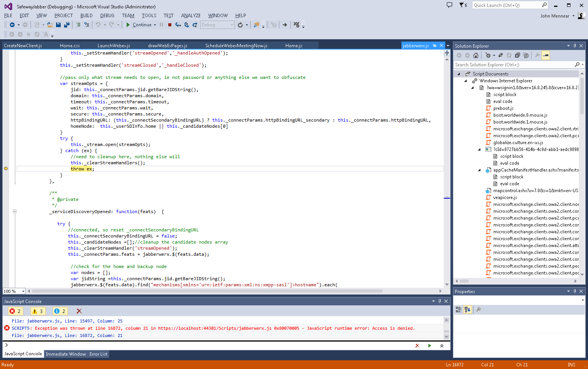This screenshot has height=369, width=588.
Task: Click Collapse All in Solution Explorer
Action: tap(517, 55)
